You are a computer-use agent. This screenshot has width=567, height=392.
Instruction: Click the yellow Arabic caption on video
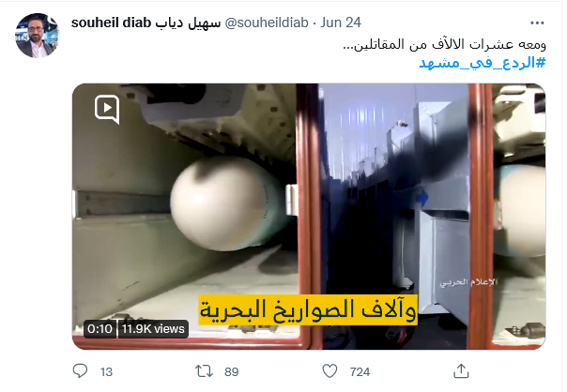coord(308,310)
